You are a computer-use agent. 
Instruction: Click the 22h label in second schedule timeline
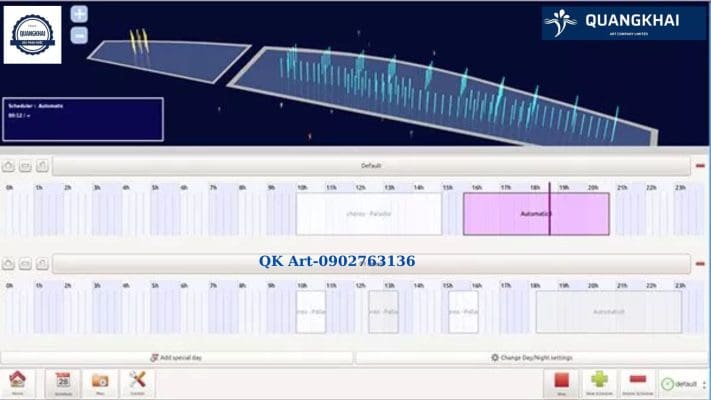click(651, 286)
